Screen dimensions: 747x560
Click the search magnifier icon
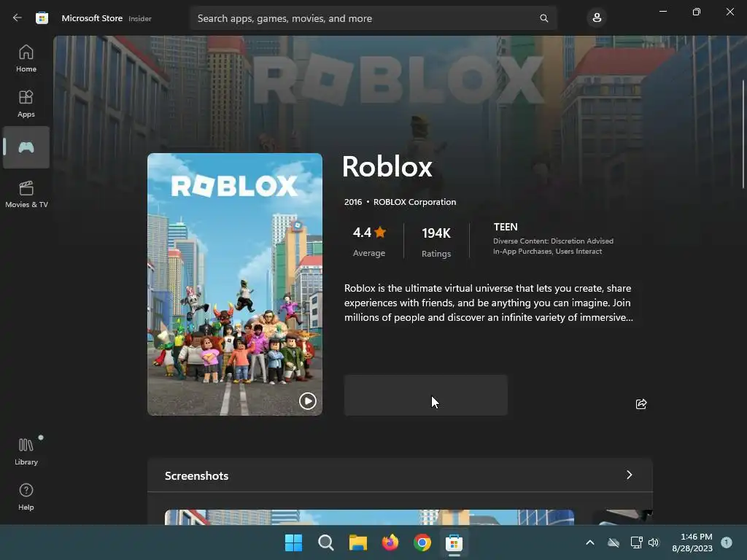pyautogui.click(x=543, y=18)
